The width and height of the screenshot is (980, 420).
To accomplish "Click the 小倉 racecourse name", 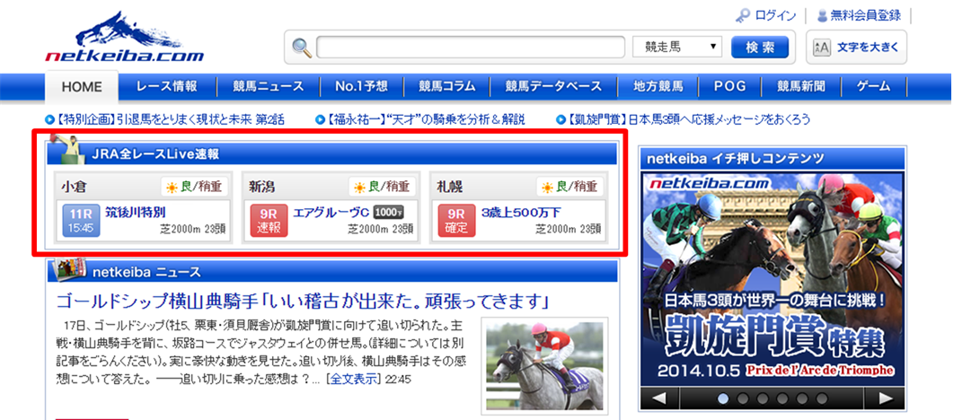I will [x=74, y=187].
